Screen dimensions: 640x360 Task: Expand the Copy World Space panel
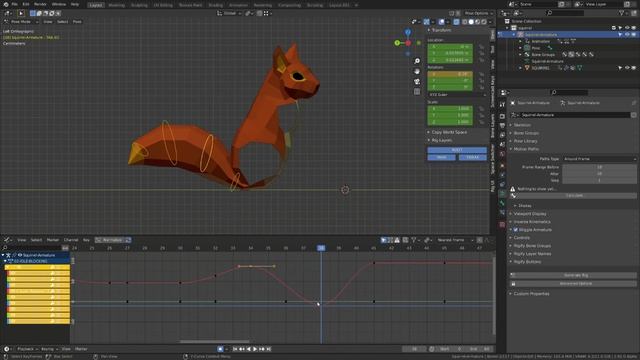tap(449, 132)
